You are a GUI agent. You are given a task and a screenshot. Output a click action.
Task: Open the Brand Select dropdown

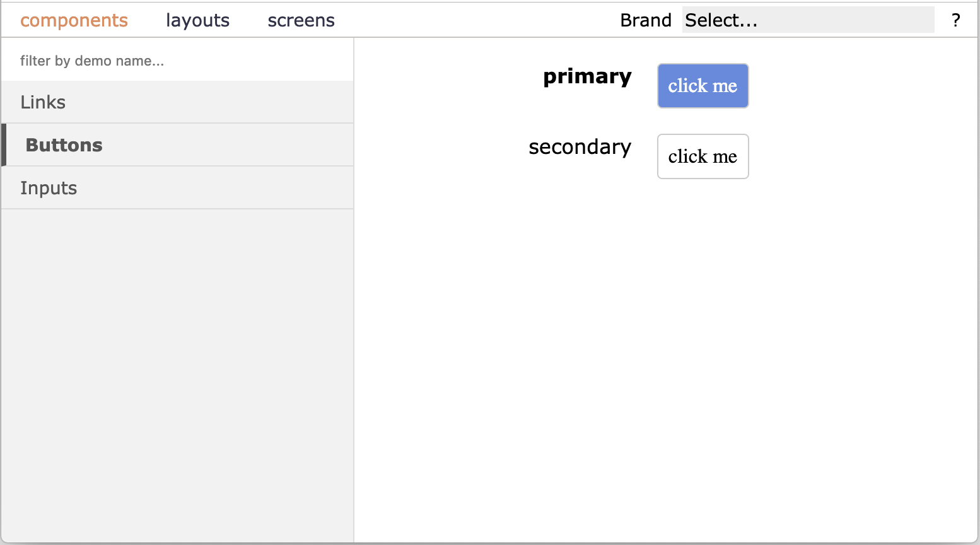pyautogui.click(x=807, y=20)
